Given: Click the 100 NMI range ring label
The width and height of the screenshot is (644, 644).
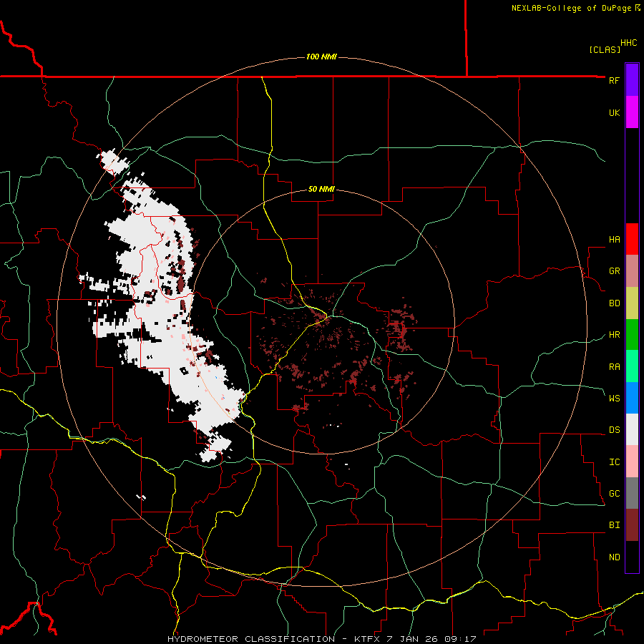Looking at the screenshot, I should pyautogui.click(x=321, y=57).
